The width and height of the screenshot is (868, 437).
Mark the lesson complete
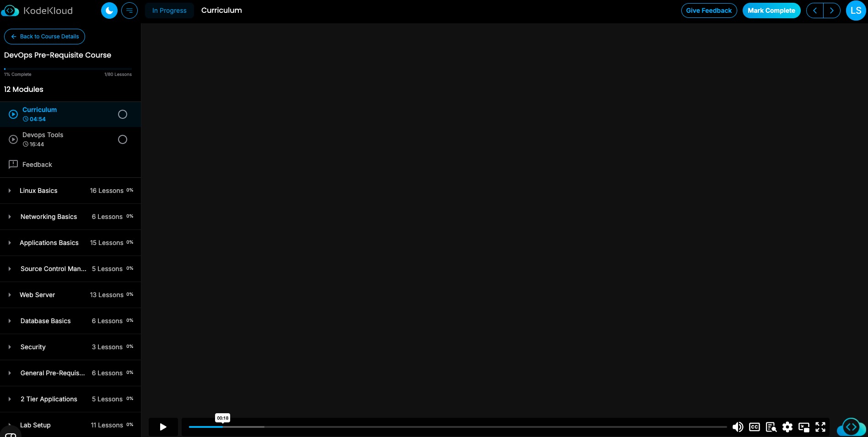[771, 11]
